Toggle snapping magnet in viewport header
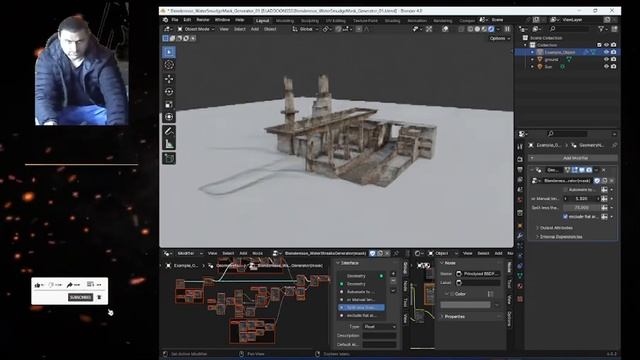The image size is (640, 360). tap(338, 29)
